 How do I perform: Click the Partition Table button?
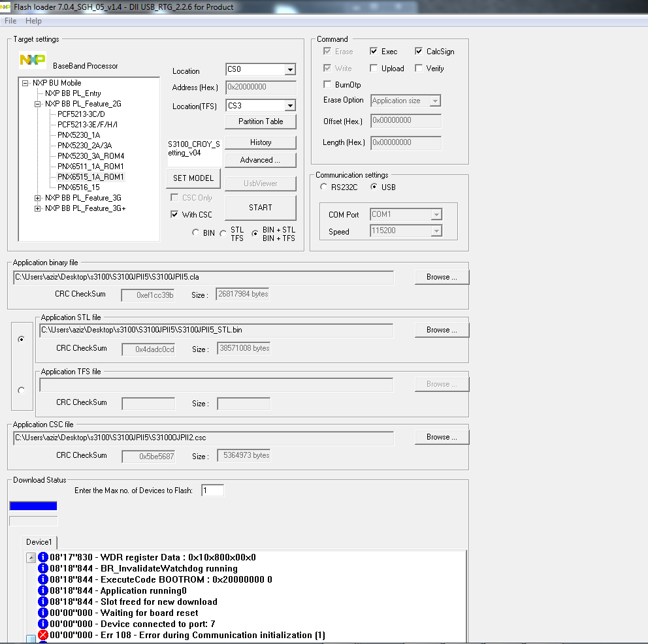pos(261,121)
